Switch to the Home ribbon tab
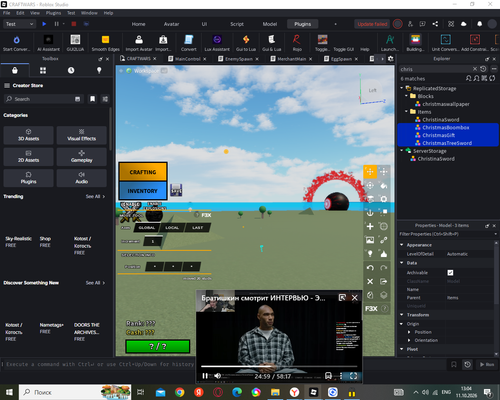The image size is (500, 400). 138,24
